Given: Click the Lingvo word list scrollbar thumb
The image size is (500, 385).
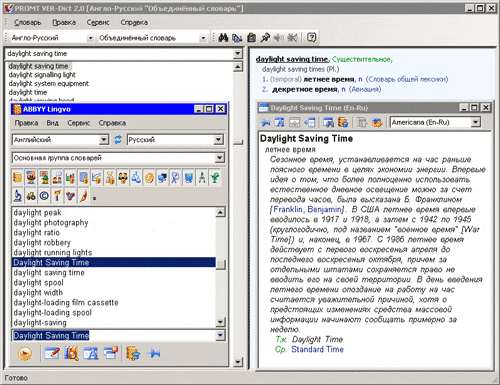Looking at the screenshot, I should pyautogui.click(x=220, y=264).
